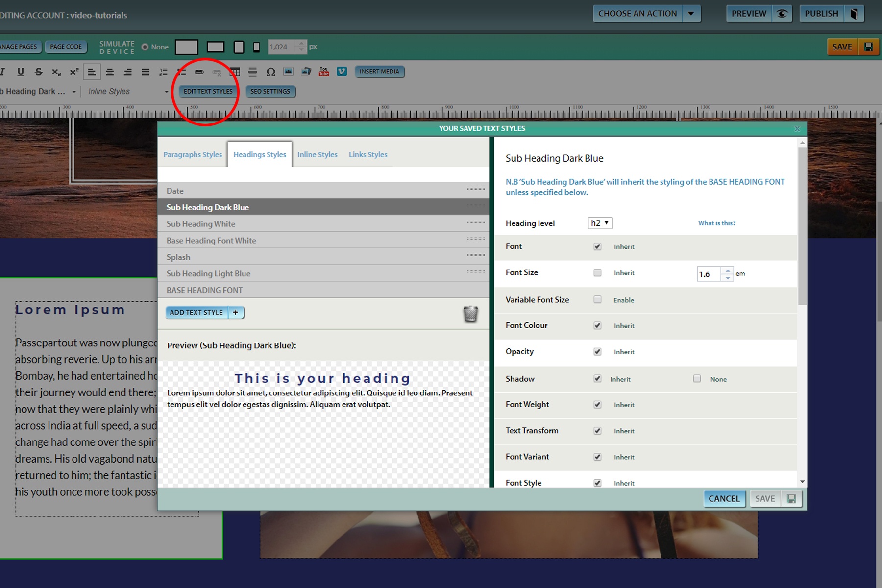Image resolution: width=882 pixels, height=588 pixels.
Task: Insert a YouTube video
Action: tap(324, 72)
